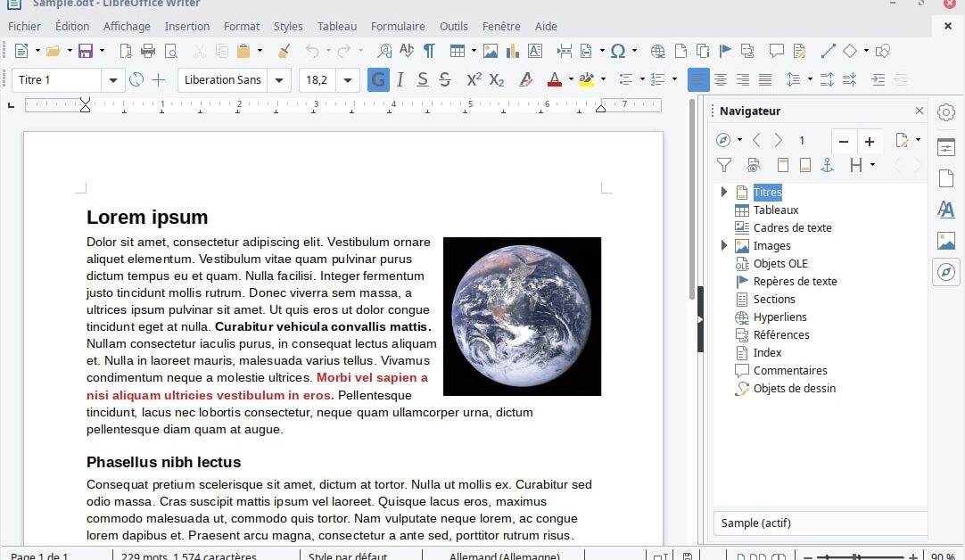The height and width of the screenshot is (560, 965).
Task: Open the Insert Chart tool
Action: [x=511, y=51]
